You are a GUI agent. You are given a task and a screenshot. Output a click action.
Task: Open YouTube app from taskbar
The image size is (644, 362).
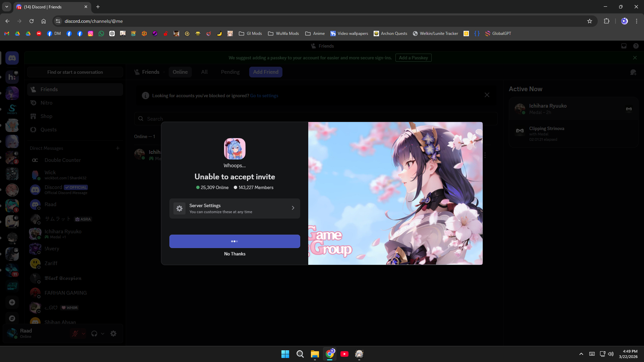coord(344,354)
